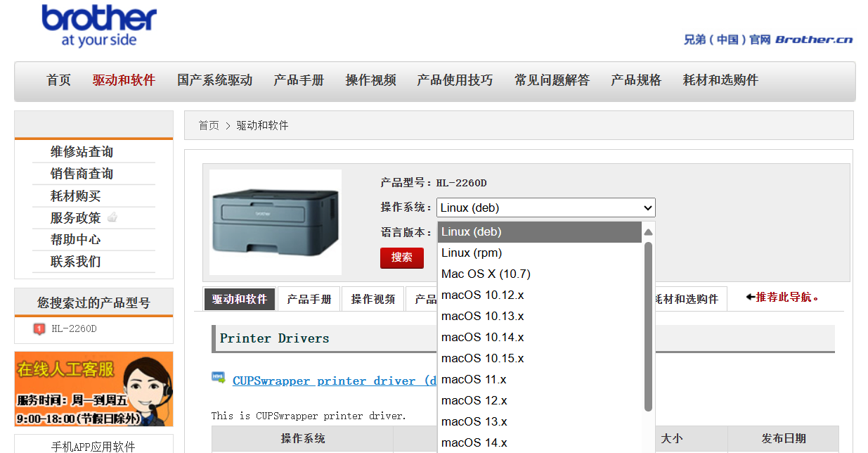868x453 pixels.
Task: Choose macOS 12.x option
Action: coord(540,401)
